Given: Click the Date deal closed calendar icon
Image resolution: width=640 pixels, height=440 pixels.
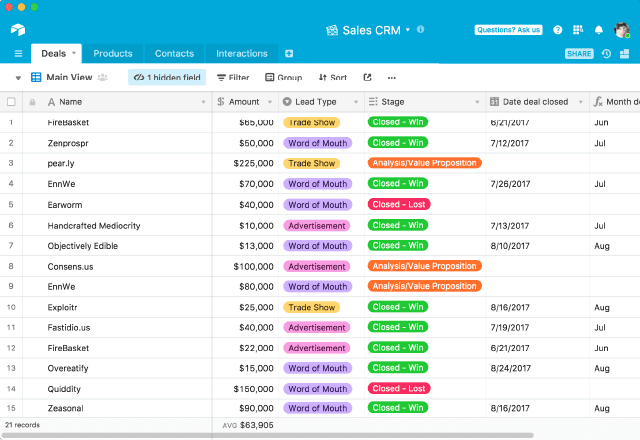Looking at the screenshot, I should [x=494, y=102].
